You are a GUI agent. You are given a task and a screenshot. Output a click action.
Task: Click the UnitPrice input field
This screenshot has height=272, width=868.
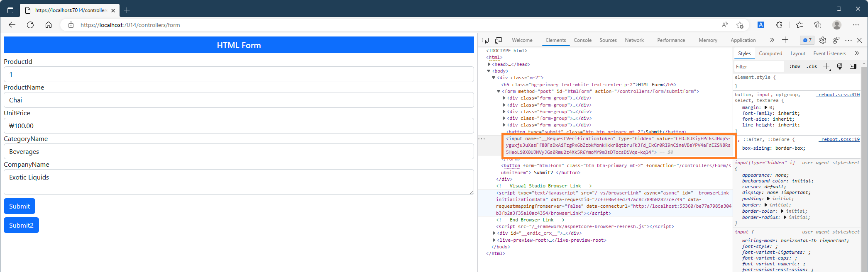239,126
